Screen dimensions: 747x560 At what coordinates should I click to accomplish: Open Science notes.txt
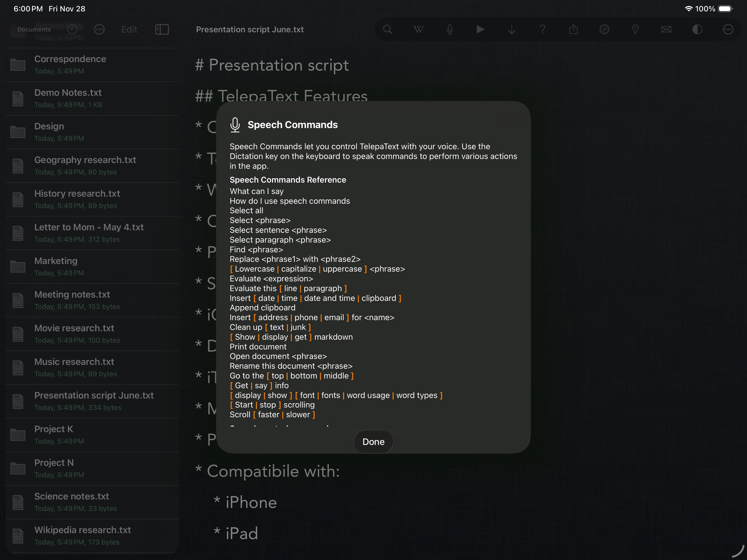92,502
